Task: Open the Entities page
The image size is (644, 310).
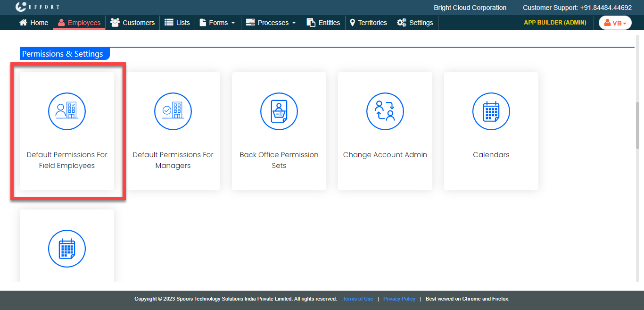Action: coord(323,23)
